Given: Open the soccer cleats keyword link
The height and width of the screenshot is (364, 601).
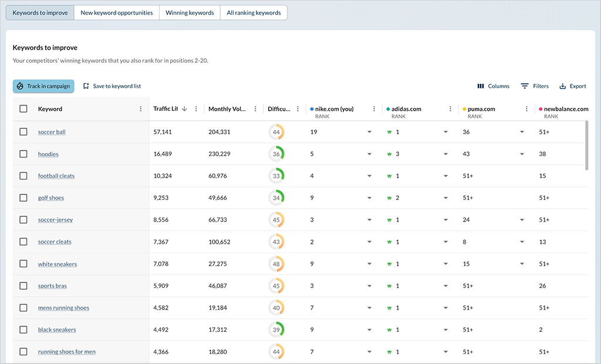Looking at the screenshot, I should (55, 242).
